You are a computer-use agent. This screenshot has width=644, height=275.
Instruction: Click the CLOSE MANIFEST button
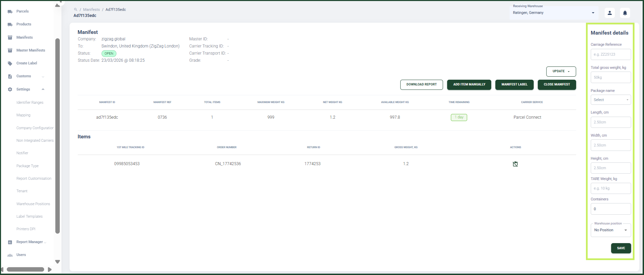557,85
